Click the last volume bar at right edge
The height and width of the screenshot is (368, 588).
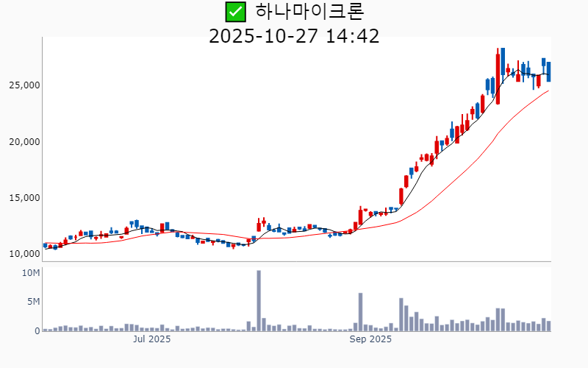548,326
